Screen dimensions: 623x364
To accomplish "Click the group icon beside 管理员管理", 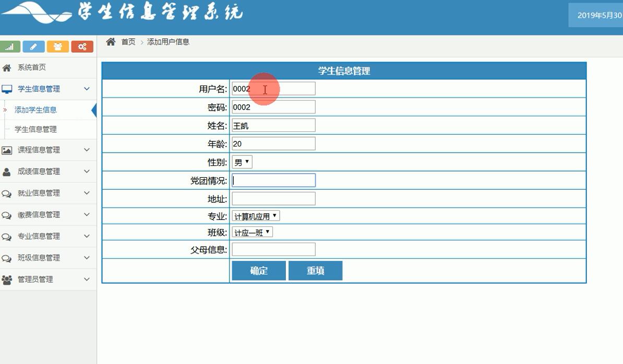I will click(x=7, y=280).
